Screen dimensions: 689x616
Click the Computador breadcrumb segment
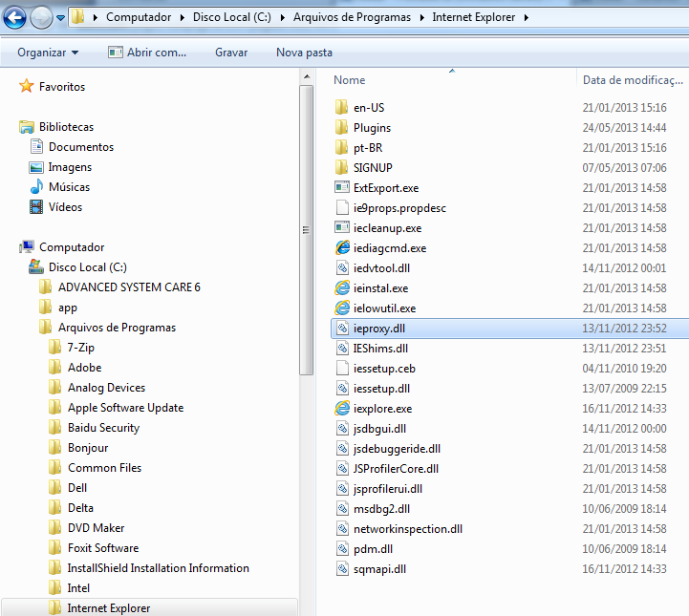139,17
